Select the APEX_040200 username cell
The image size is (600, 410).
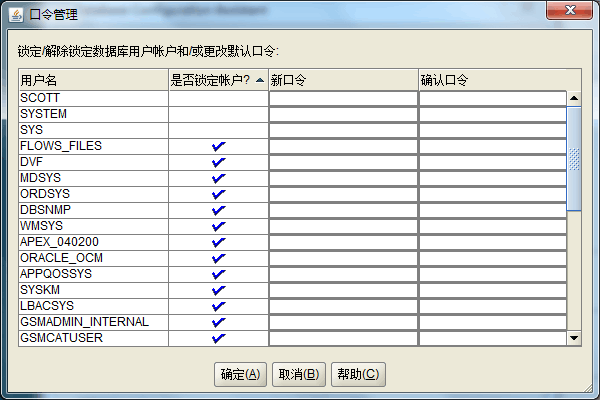click(93, 242)
